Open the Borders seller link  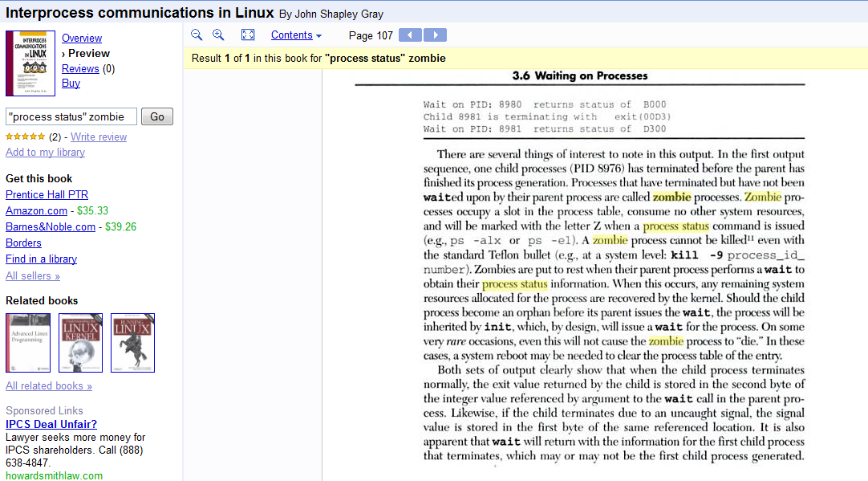tap(23, 243)
